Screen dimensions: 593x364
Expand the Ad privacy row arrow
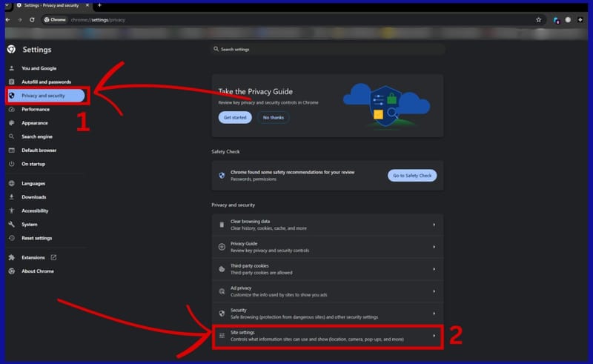(434, 291)
